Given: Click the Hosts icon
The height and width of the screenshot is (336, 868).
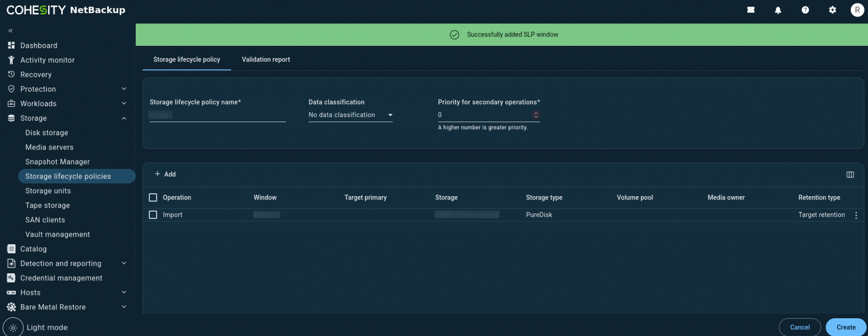Looking at the screenshot, I should (x=11, y=292).
